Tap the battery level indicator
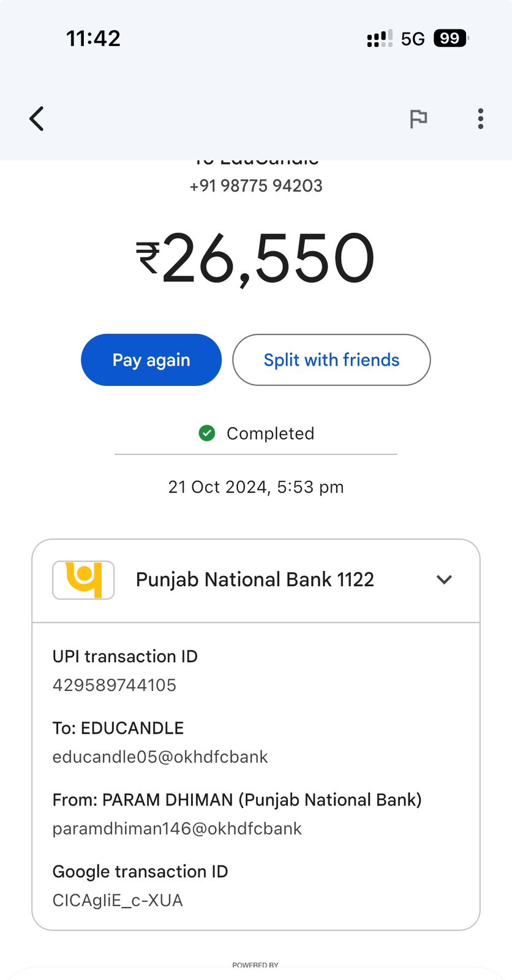The image size is (512, 980). 450,39
